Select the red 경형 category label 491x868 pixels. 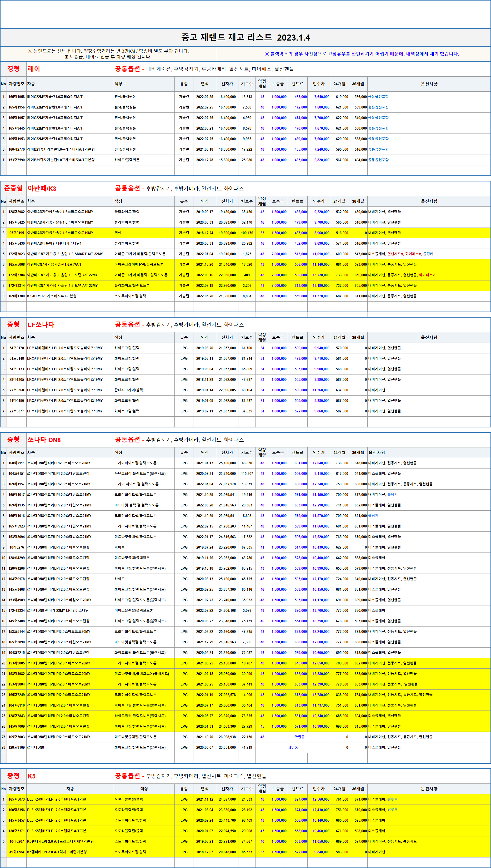pyautogui.click(x=13, y=69)
